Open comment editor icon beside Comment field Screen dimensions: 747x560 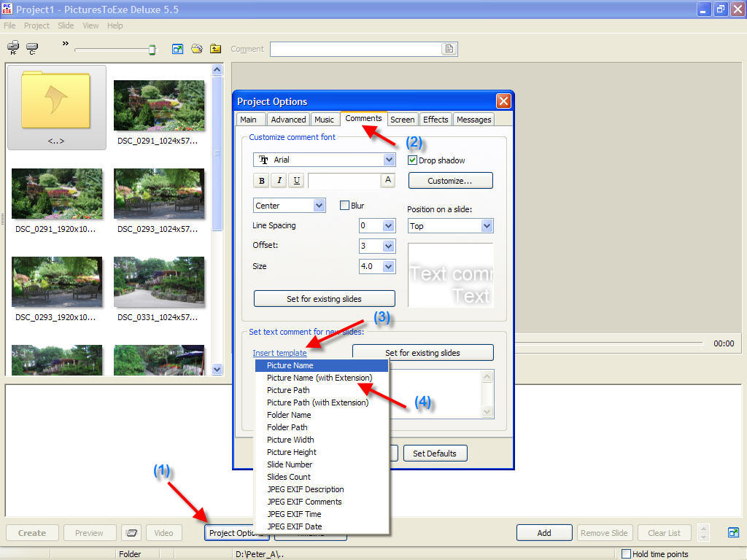click(x=449, y=49)
